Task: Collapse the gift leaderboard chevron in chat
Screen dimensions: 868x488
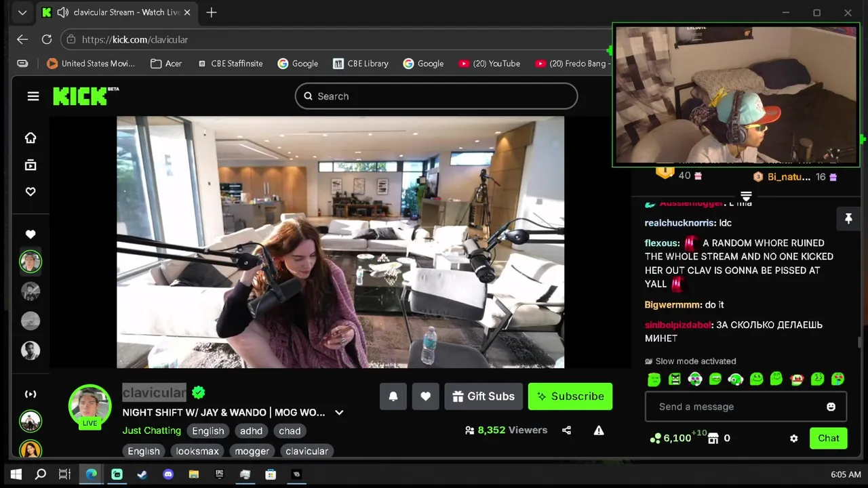Action: point(746,196)
